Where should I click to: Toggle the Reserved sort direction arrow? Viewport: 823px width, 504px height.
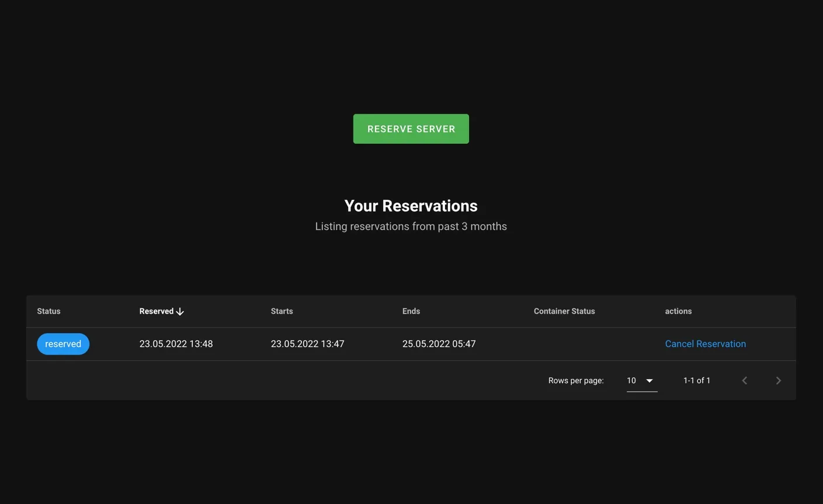(x=180, y=311)
